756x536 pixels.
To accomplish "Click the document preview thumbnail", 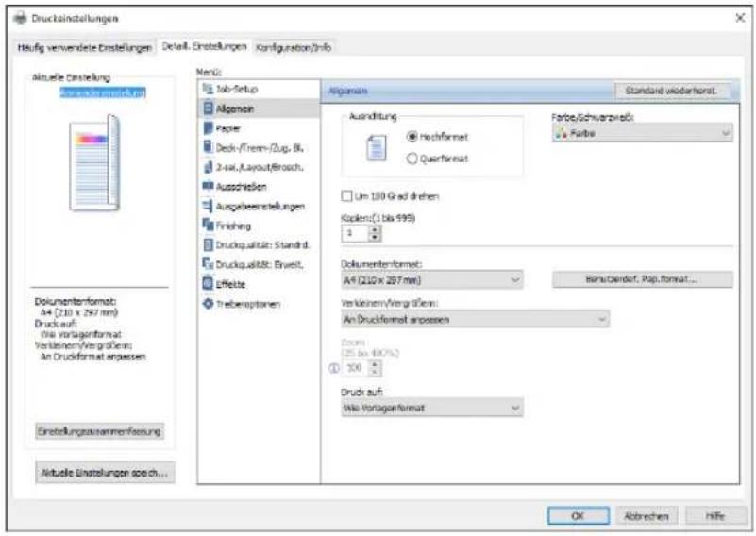I will 94,162.
